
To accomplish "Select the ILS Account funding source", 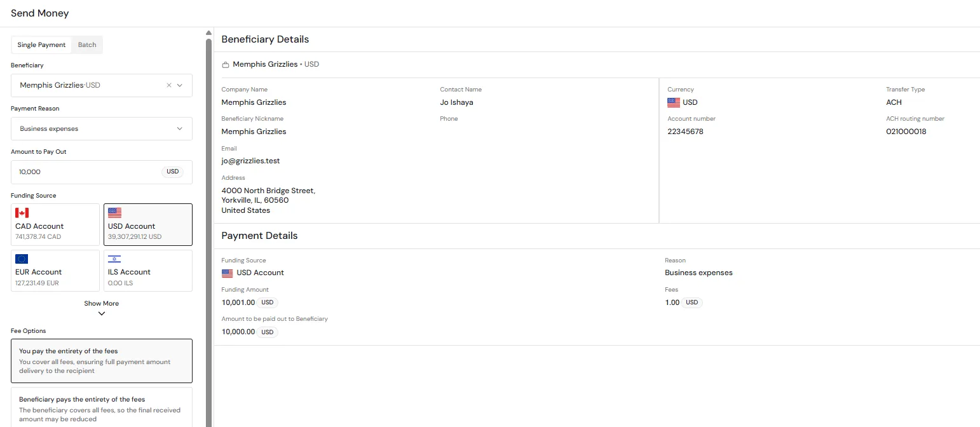I will [x=148, y=271].
